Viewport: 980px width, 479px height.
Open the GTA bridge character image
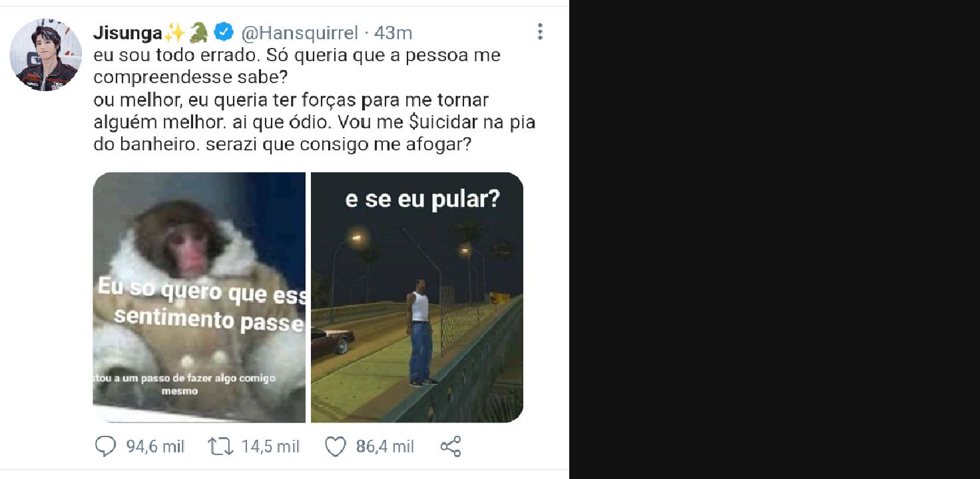(417, 297)
